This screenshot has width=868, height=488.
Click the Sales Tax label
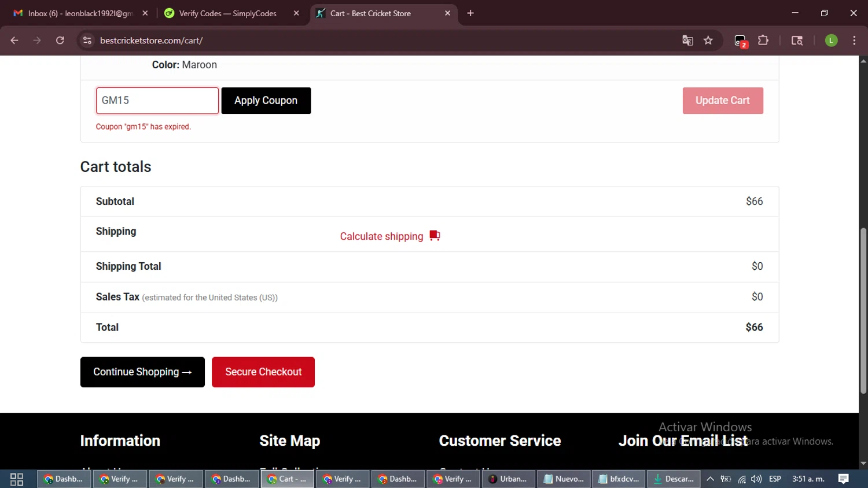point(117,297)
